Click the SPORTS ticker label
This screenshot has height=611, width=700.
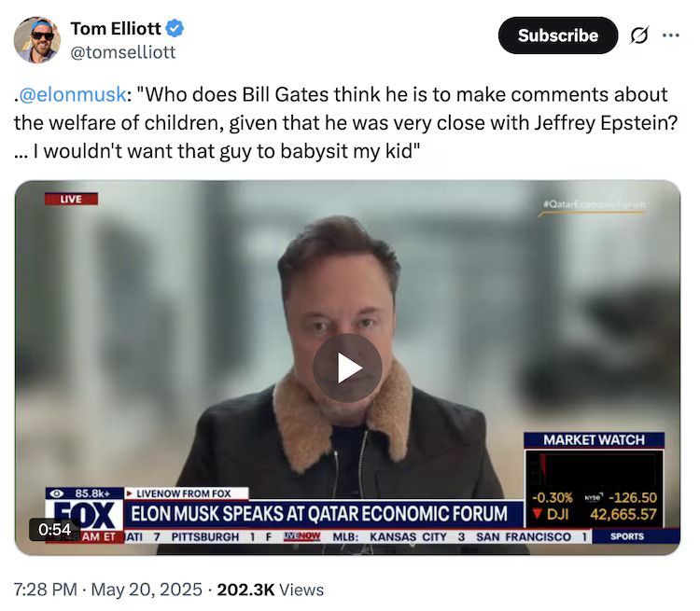pyautogui.click(x=626, y=536)
